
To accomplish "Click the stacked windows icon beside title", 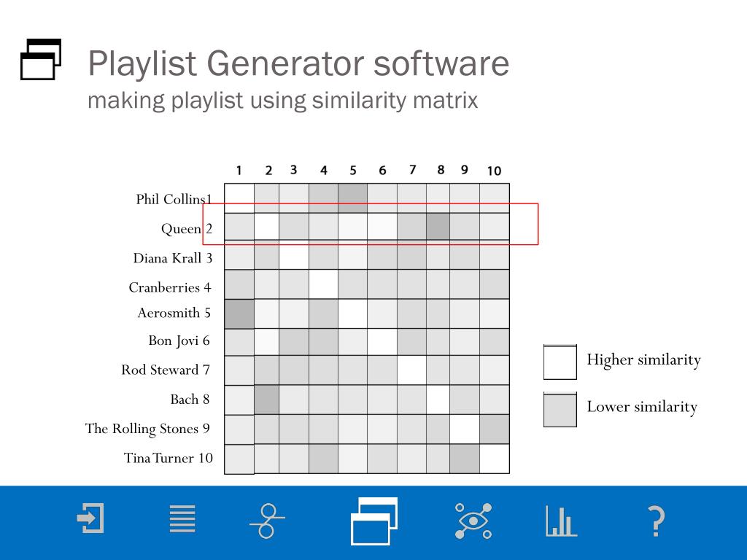I will [x=41, y=60].
